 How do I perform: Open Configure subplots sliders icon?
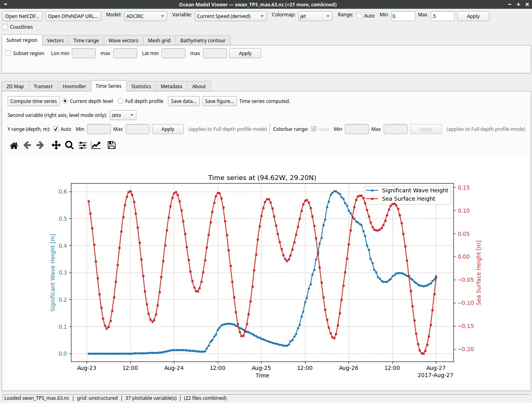click(x=83, y=145)
